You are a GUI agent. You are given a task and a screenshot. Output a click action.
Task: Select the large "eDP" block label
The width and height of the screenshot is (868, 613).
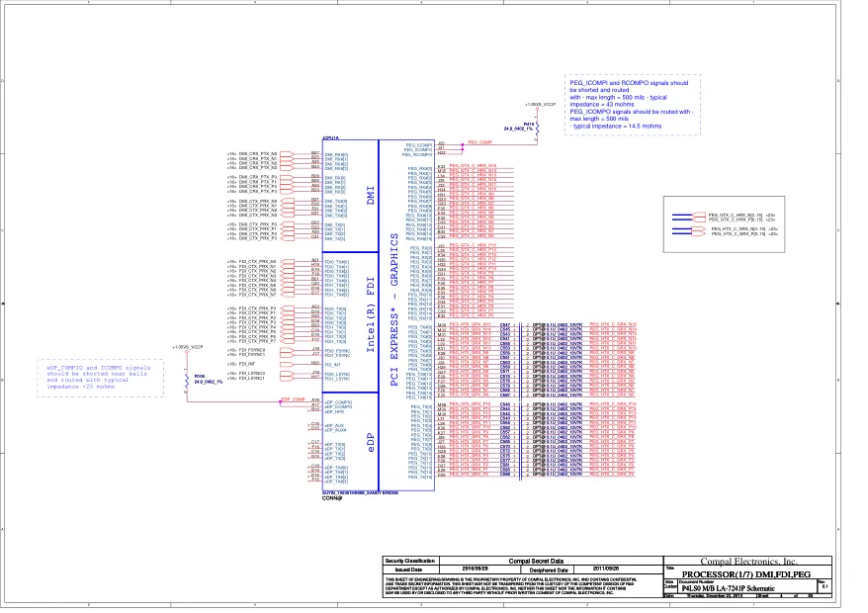point(371,442)
